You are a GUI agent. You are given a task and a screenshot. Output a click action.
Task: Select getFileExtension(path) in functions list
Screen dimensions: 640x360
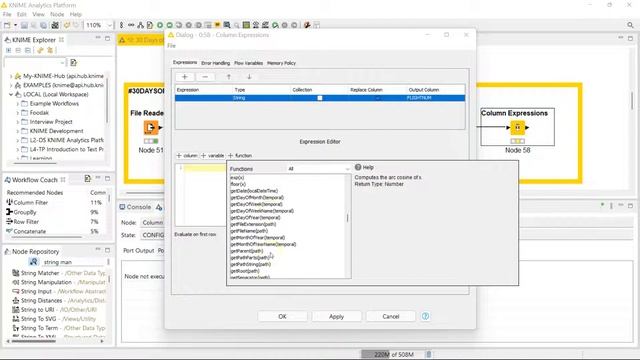(x=253, y=224)
